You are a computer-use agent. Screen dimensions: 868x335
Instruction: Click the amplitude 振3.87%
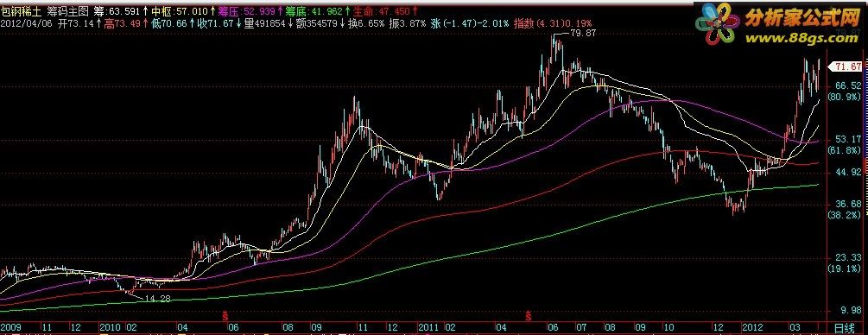pos(408,24)
